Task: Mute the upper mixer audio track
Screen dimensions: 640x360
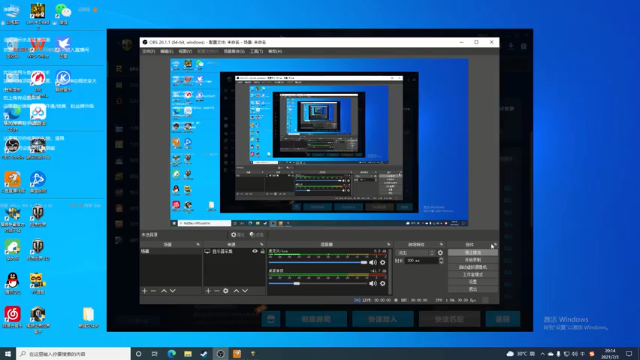Action: (373, 262)
